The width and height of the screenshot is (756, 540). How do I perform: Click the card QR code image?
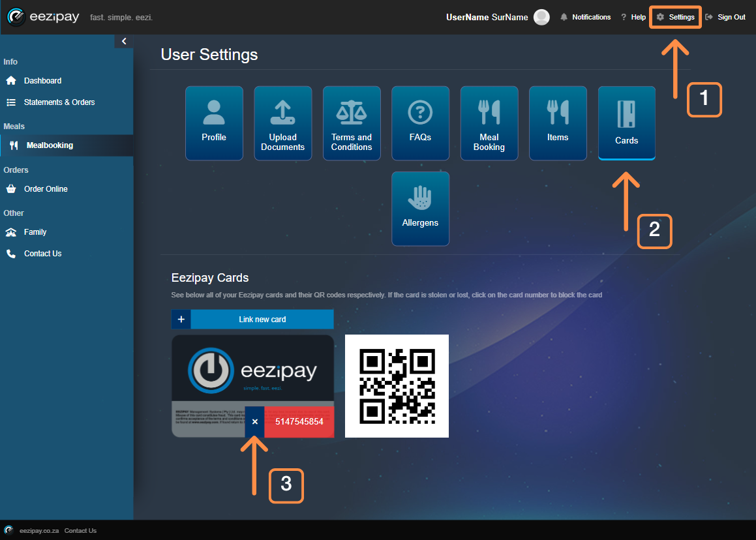point(397,386)
